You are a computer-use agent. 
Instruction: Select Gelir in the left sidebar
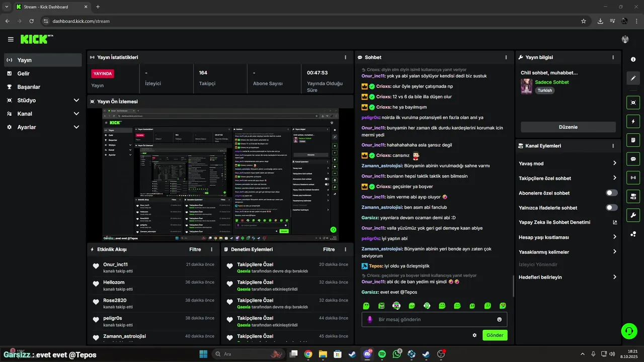[x=43, y=73]
